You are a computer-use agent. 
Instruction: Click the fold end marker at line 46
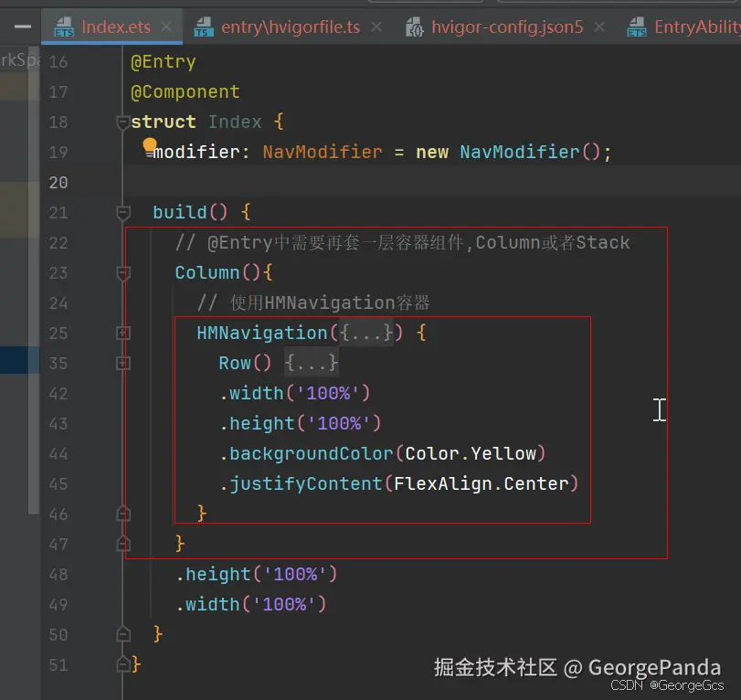pos(122,514)
